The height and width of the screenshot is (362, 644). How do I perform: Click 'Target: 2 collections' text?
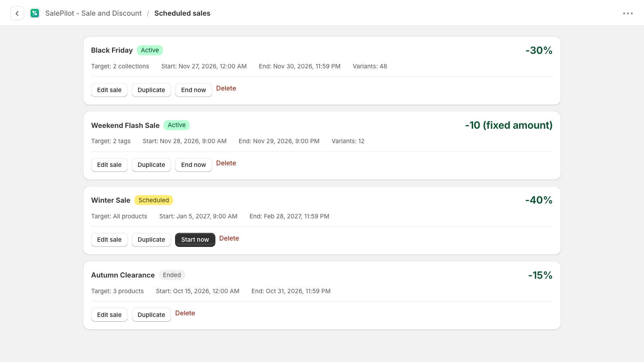point(120,66)
